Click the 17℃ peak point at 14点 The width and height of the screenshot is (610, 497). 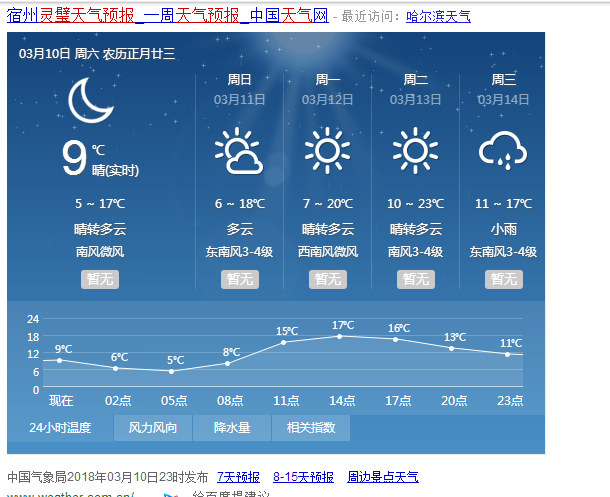(x=339, y=336)
